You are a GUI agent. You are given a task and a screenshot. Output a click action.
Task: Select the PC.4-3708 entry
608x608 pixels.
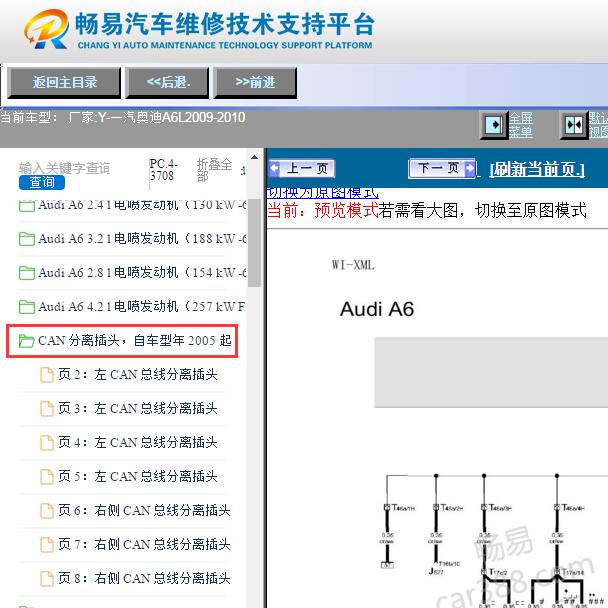pos(163,170)
